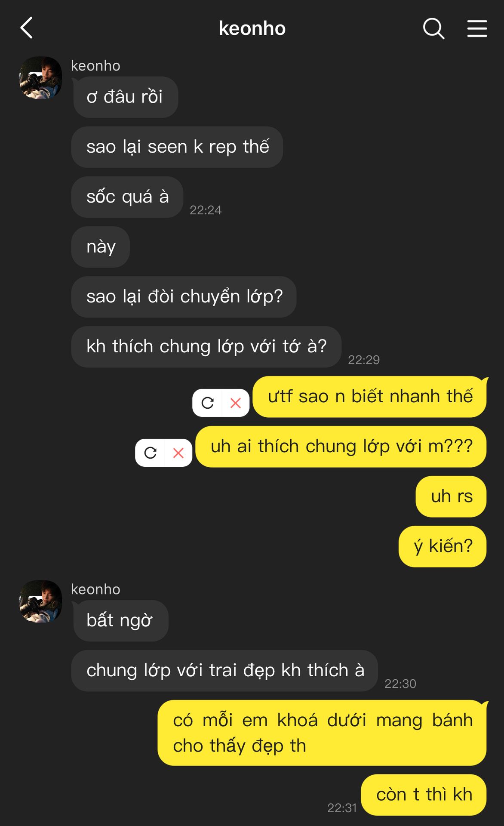Tap keonho's top profile avatar
504x826 pixels.
tap(41, 78)
